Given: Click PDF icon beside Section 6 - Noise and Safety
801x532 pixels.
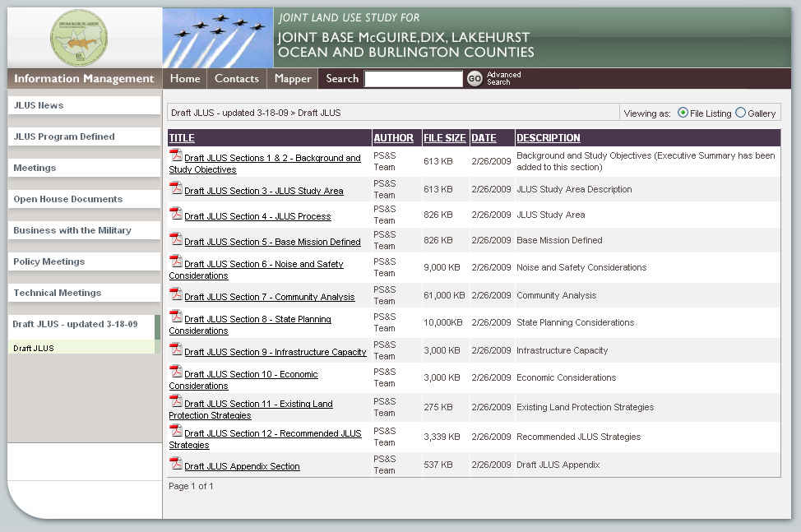Looking at the screenshot, I should (176, 261).
